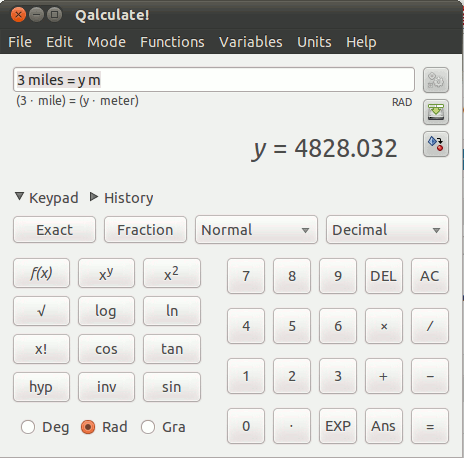This screenshot has width=464, height=458.
Task: Click the digit 0 key
Action: (x=246, y=426)
